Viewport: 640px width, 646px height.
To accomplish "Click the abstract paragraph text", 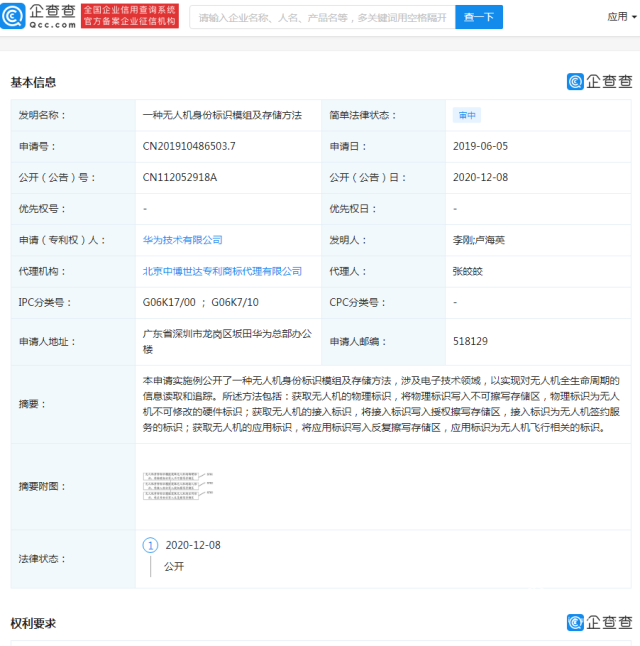I will tap(381, 404).
